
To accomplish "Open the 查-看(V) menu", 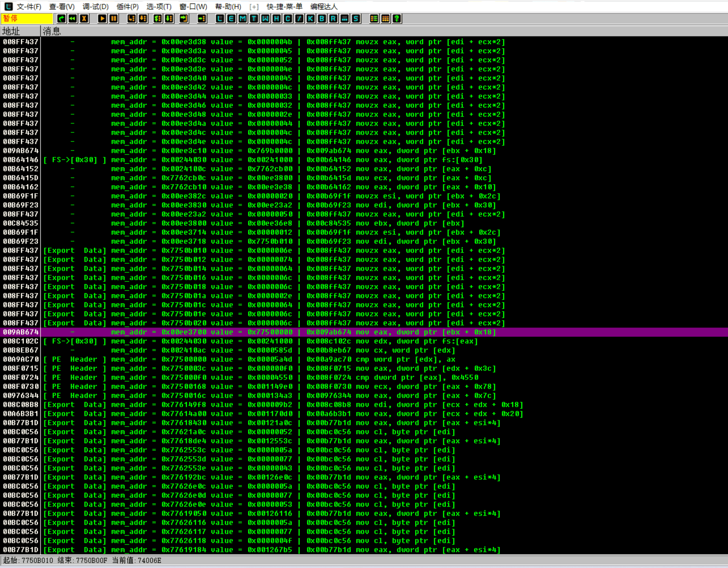I will click(62, 6).
